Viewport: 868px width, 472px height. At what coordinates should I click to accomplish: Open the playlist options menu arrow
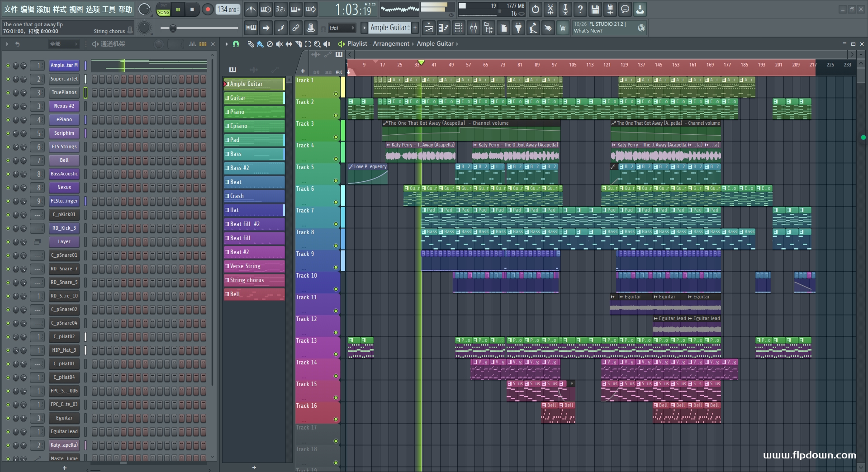click(227, 44)
